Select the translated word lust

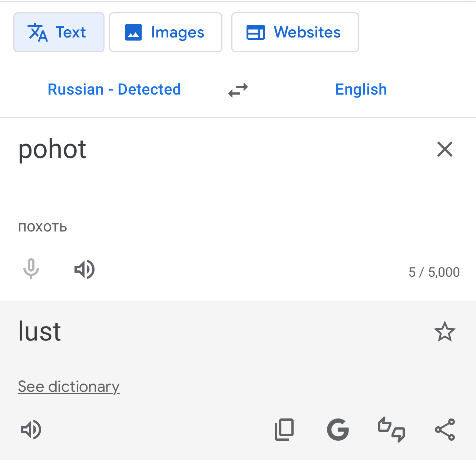pyautogui.click(x=40, y=332)
